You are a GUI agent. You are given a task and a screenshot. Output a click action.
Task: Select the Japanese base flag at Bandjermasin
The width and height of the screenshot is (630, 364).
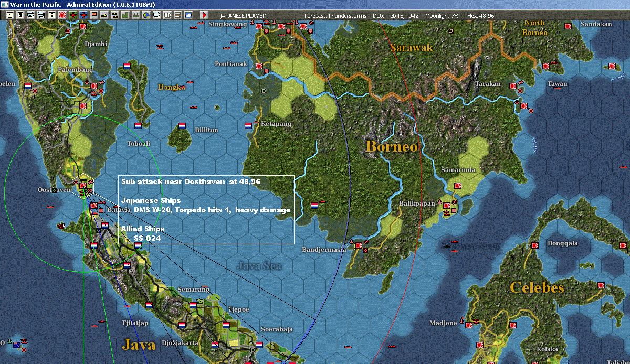(359, 245)
